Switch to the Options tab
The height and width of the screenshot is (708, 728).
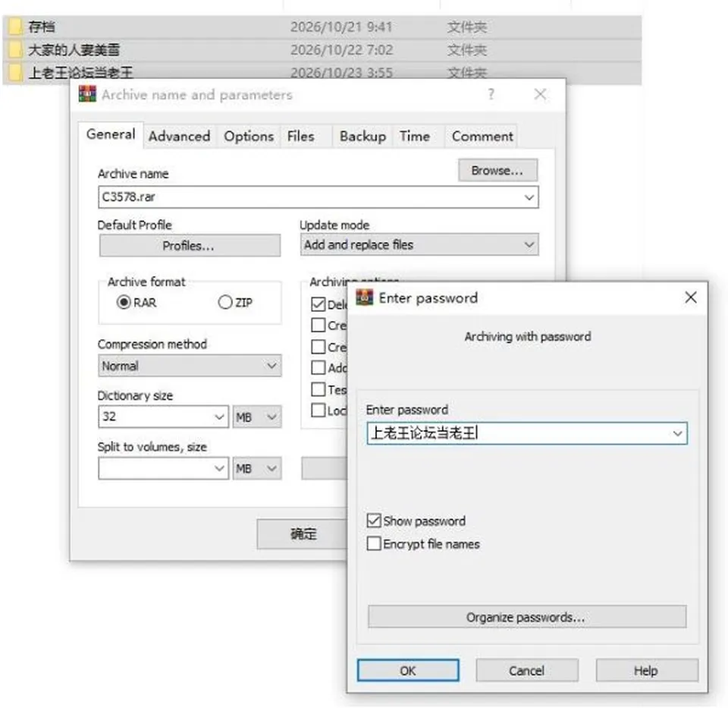(x=249, y=137)
